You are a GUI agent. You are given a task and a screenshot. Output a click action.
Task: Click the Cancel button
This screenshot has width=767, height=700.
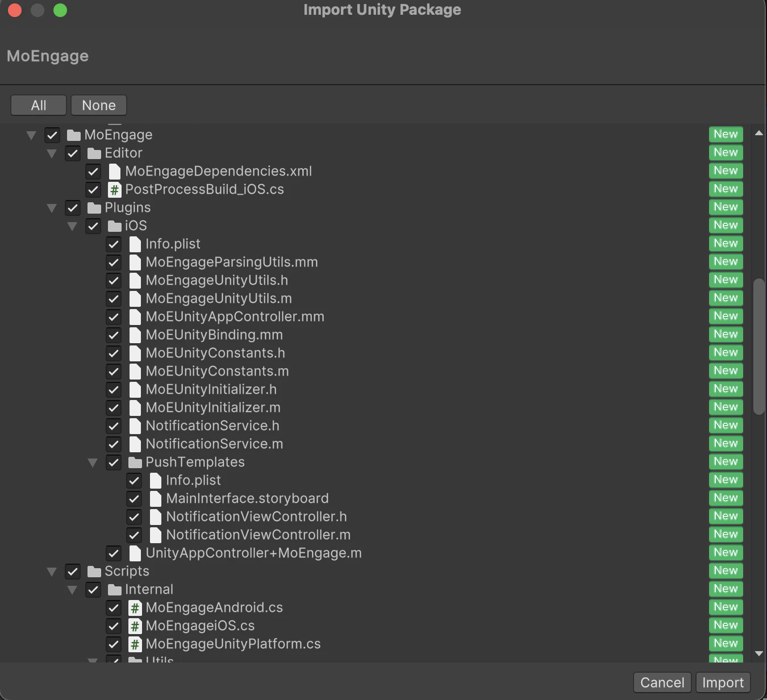point(662,682)
